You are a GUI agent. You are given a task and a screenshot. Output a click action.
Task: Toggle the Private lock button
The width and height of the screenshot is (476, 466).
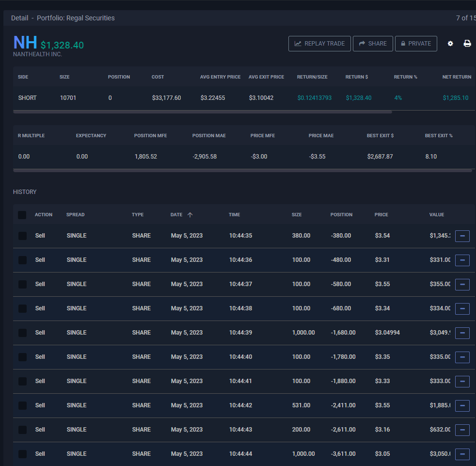[415, 44]
